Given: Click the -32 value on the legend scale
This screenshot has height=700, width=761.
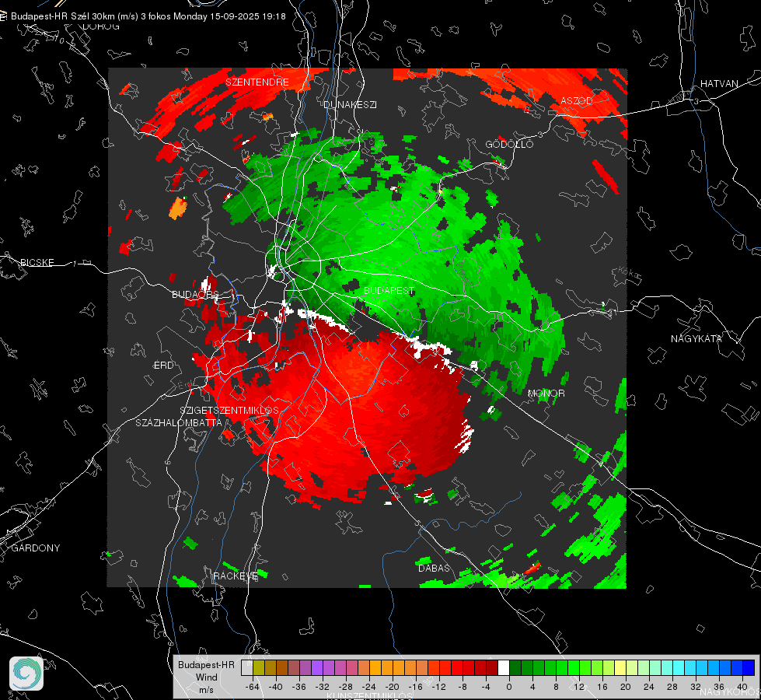Looking at the screenshot, I should click(x=323, y=687).
